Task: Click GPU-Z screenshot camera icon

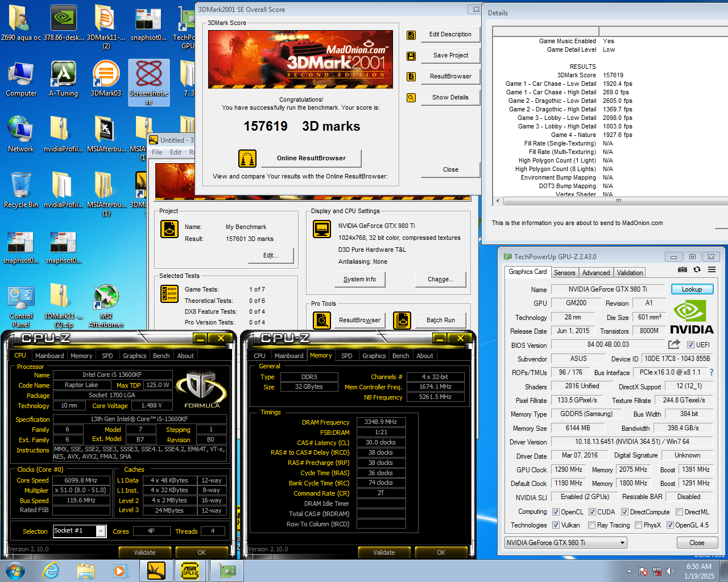Action: pyautogui.click(x=682, y=269)
